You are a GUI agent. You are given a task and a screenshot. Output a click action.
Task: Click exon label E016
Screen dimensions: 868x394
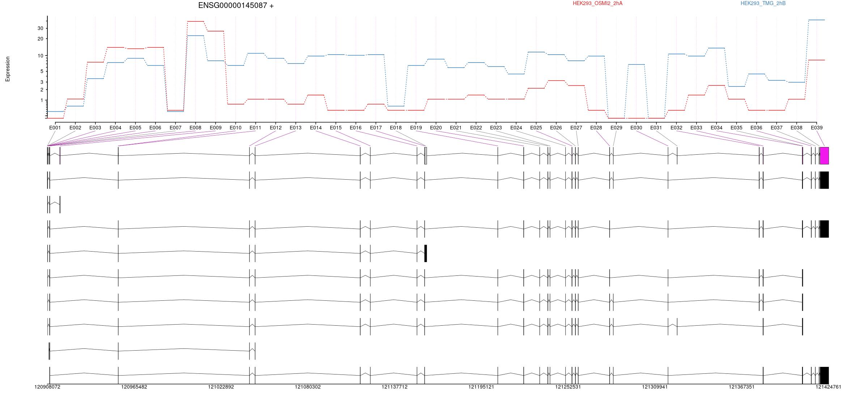point(356,128)
